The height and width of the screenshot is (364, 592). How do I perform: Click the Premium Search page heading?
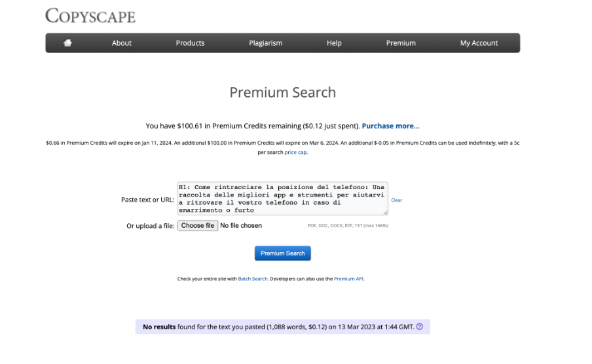[282, 92]
